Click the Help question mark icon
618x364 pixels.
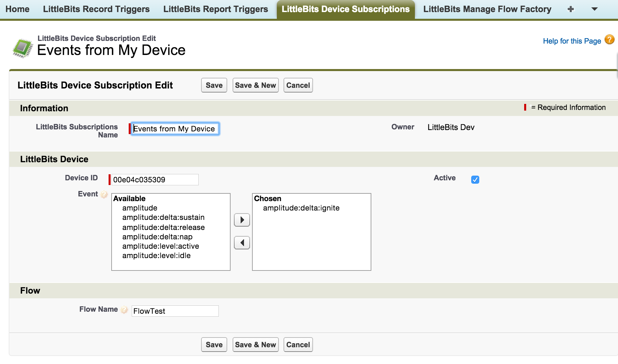(x=609, y=40)
